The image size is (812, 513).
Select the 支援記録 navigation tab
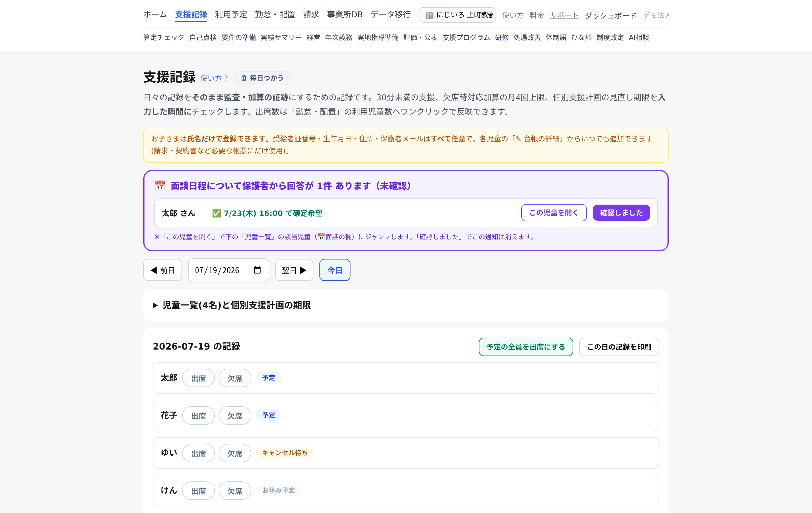(x=191, y=15)
